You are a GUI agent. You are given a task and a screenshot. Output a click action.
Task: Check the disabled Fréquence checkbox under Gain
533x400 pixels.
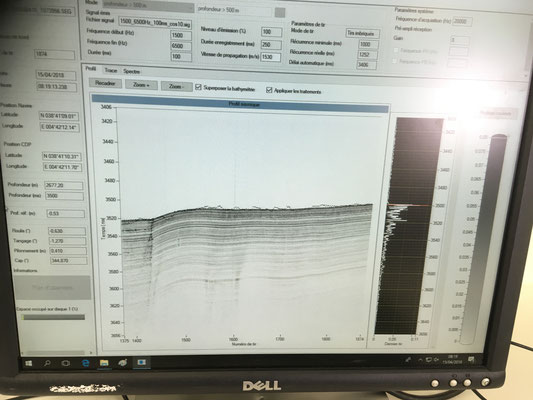[x=396, y=50]
